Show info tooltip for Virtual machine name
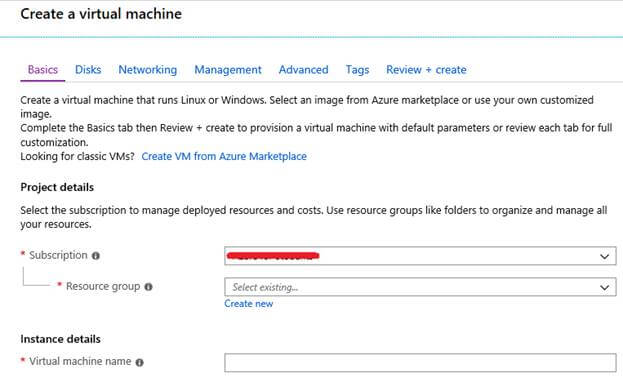Image resolution: width=623 pixels, height=382 pixels. tap(139, 362)
